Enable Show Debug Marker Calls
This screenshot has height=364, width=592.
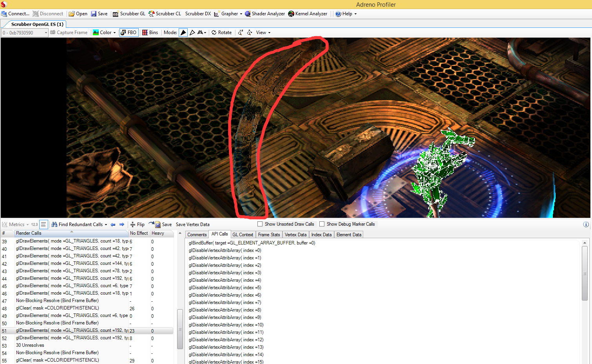click(x=322, y=224)
